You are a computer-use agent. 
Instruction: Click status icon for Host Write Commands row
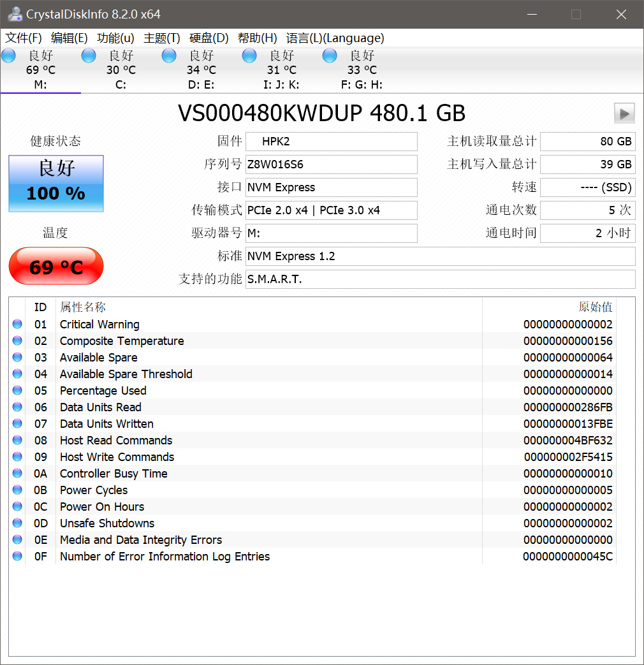17,457
